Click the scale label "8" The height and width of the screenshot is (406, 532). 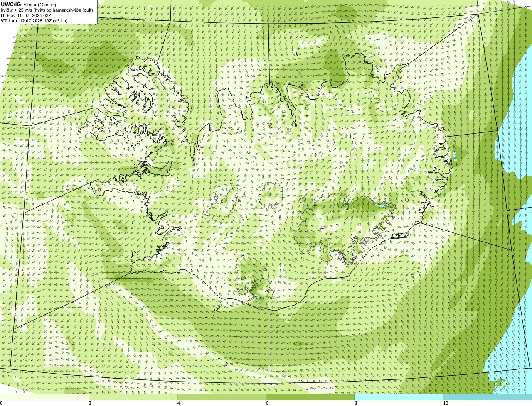point(355,403)
